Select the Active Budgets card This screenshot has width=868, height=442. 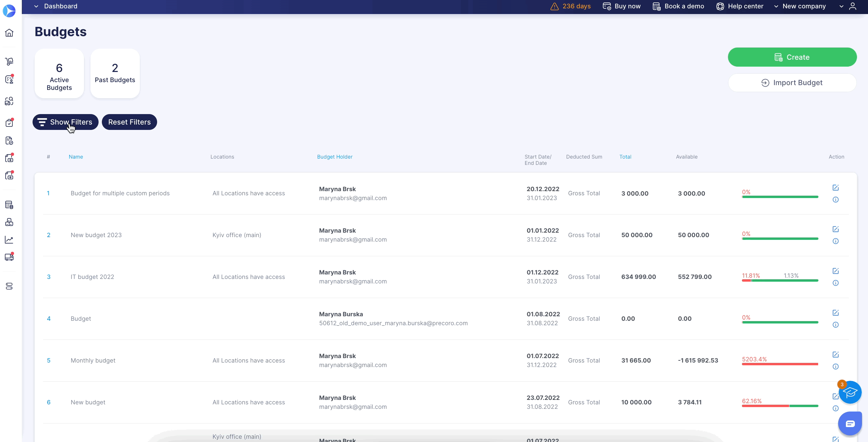click(x=59, y=73)
